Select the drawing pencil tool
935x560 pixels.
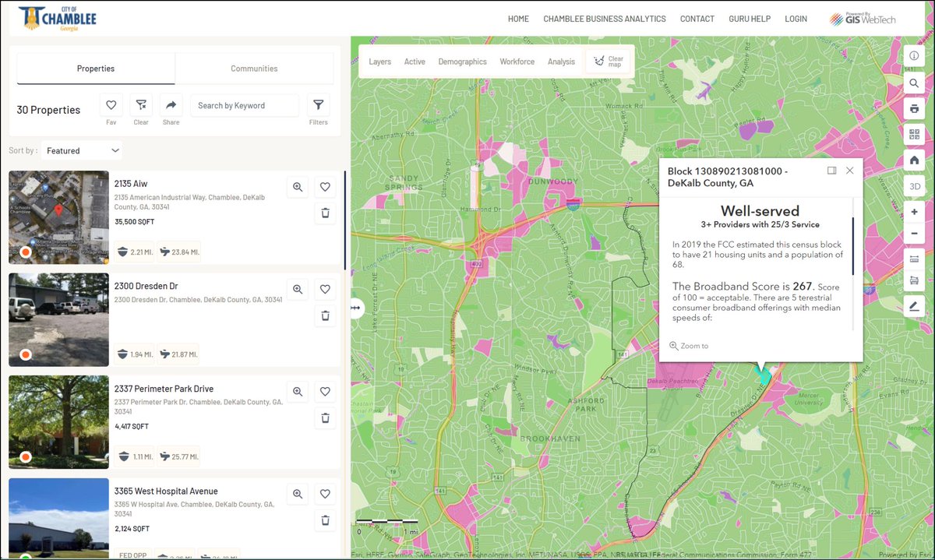914,305
